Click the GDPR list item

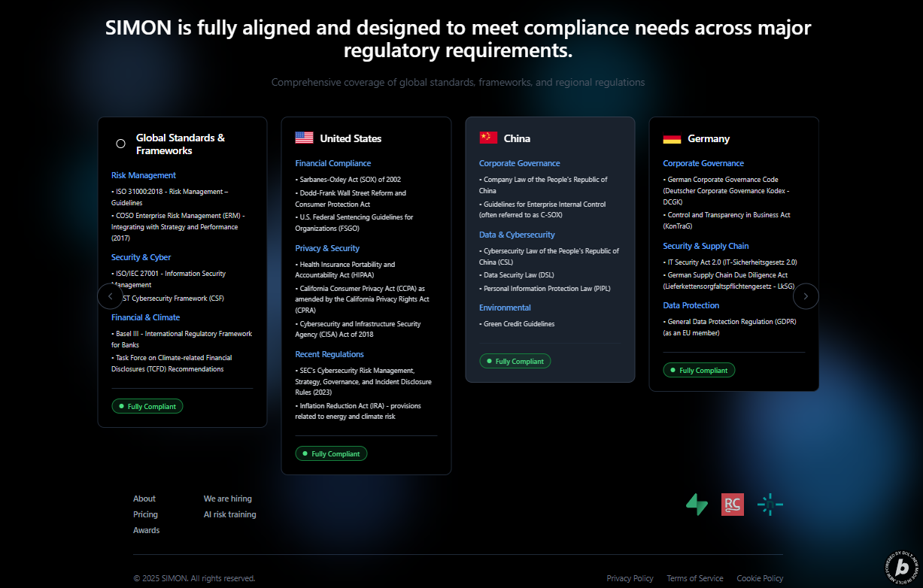[730, 327]
